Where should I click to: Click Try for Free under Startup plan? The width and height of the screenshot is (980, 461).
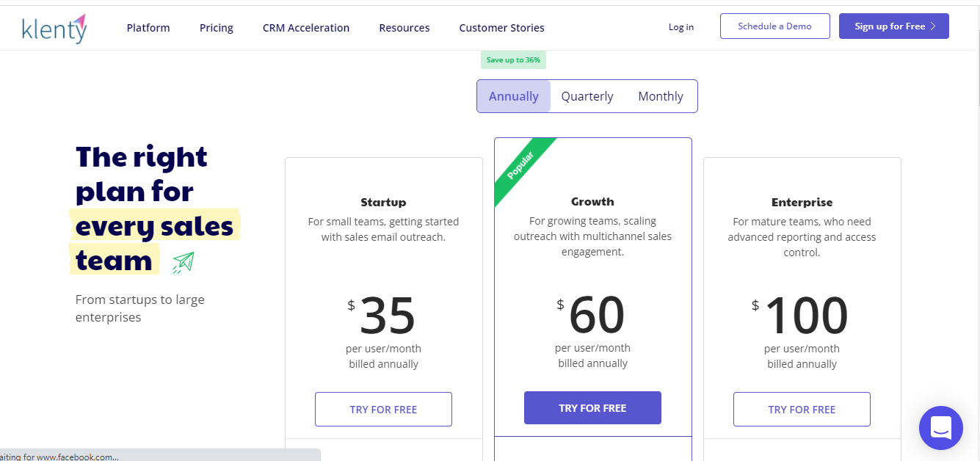coord(383,410)
